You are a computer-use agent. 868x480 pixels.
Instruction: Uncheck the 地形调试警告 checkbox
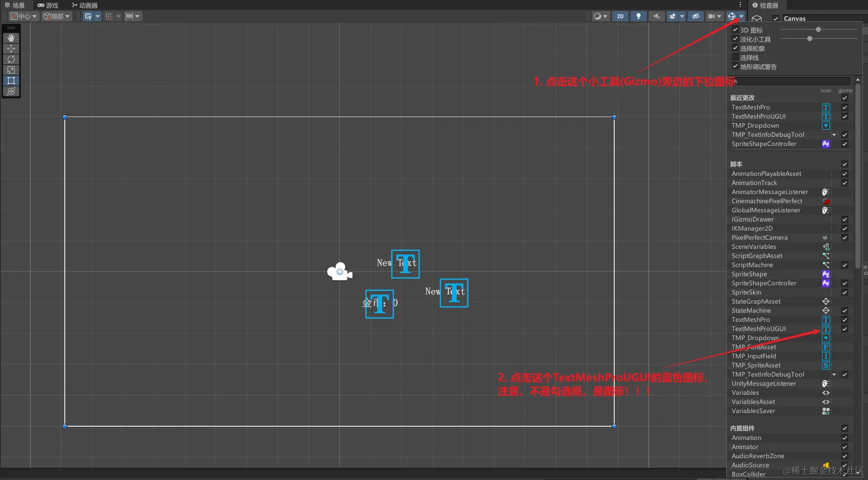pos(735,66)
